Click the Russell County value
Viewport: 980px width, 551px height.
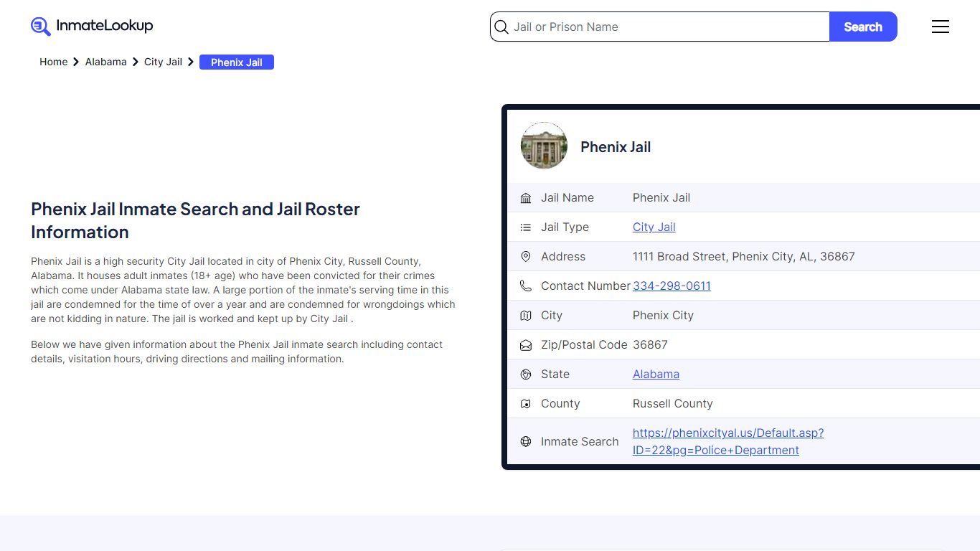pos(673,404)
